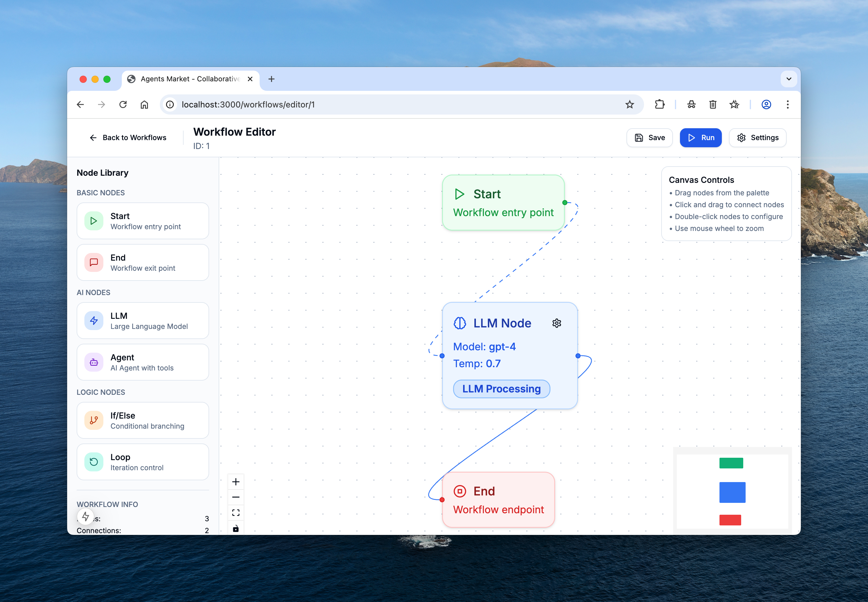Image resolution: width=868 pixels, height=602 pixels.
Task: Open the Chrome three-dot menu
Action: coord(787,104)
